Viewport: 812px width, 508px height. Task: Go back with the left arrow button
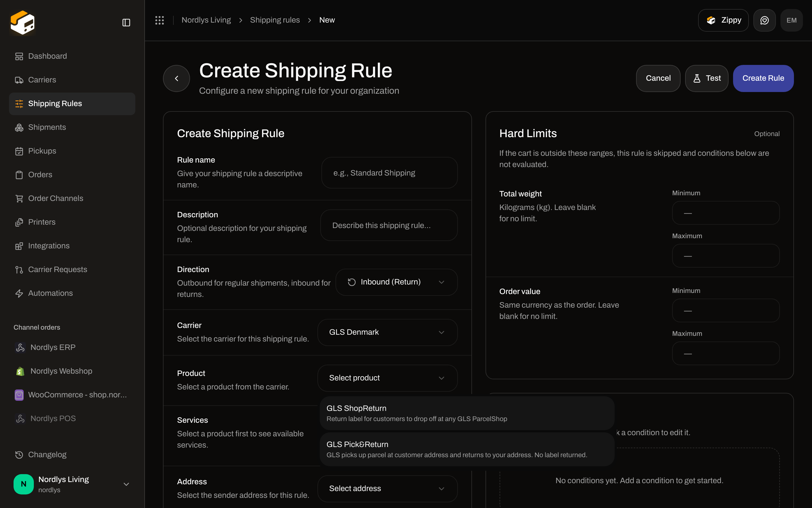[x=176, y=78]
